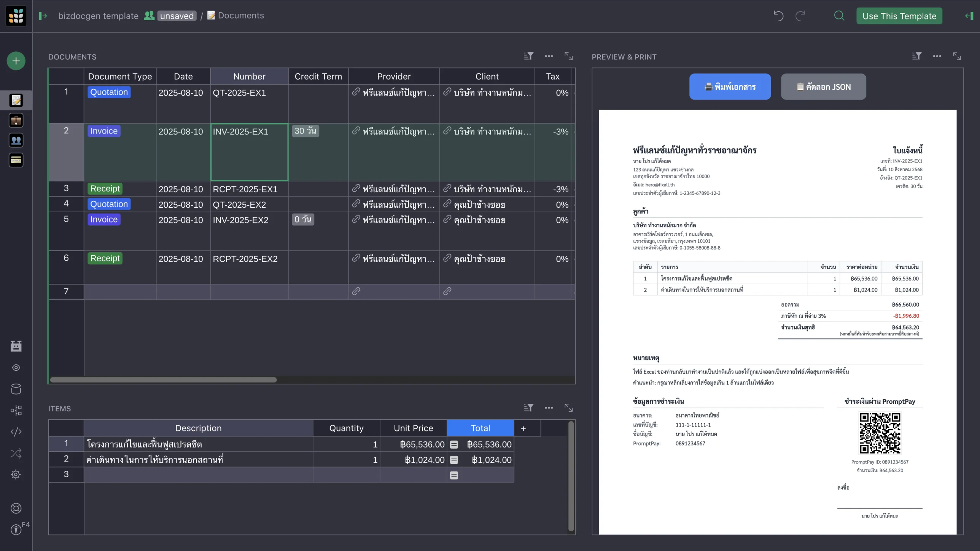Open the settings gear icon in the sidebar
Viewport: 980px width, 551px height.
(16, 474)
